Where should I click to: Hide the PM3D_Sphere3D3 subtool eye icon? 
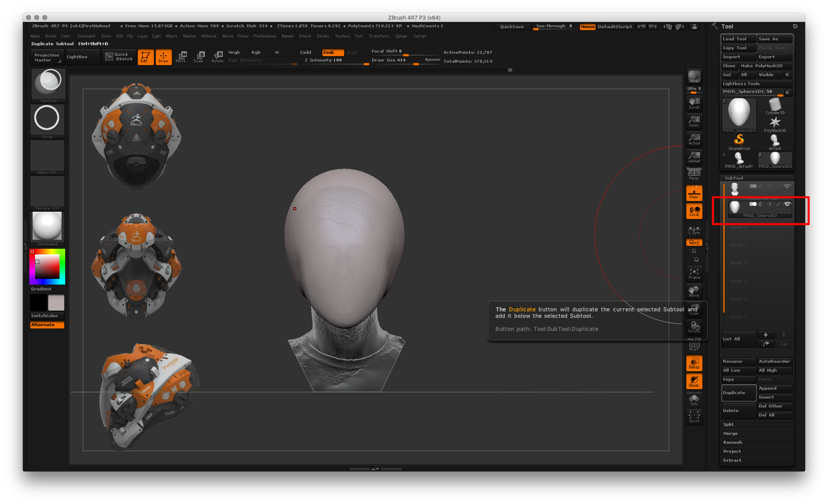(x=787, y=204)
